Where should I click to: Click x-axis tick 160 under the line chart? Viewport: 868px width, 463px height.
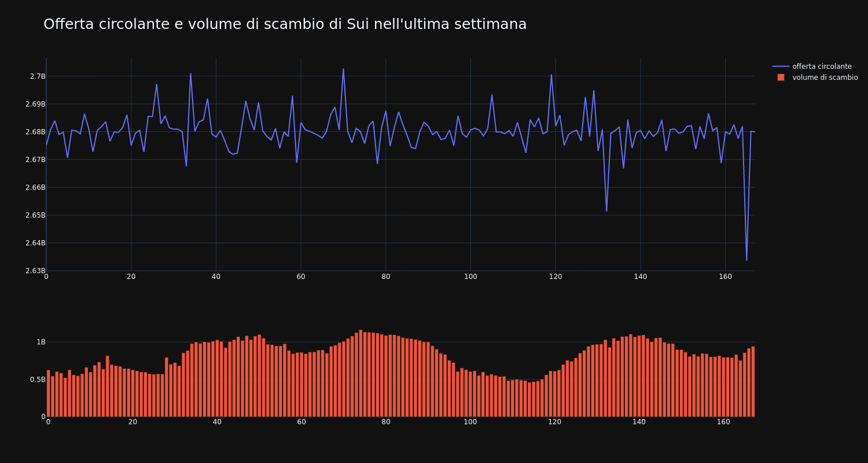click(x=725, y=277)
